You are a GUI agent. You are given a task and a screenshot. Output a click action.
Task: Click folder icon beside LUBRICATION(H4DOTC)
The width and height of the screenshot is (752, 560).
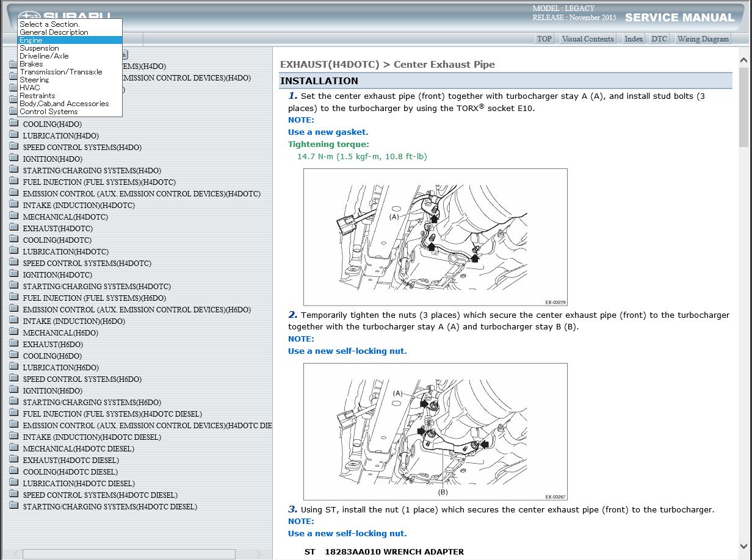[13, 251]
